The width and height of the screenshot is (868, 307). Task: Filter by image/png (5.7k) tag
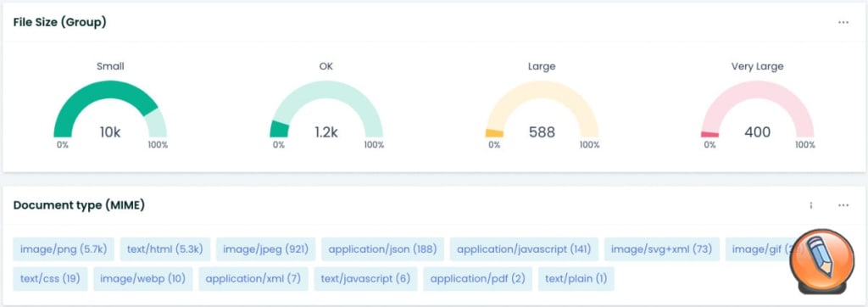coord(64,249)
